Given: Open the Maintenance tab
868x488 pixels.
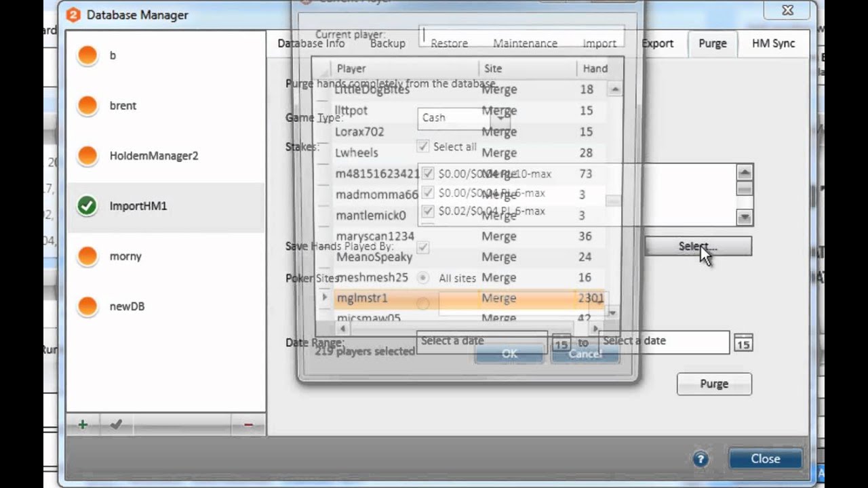Looking at the screenshot, I should point(525,43).
